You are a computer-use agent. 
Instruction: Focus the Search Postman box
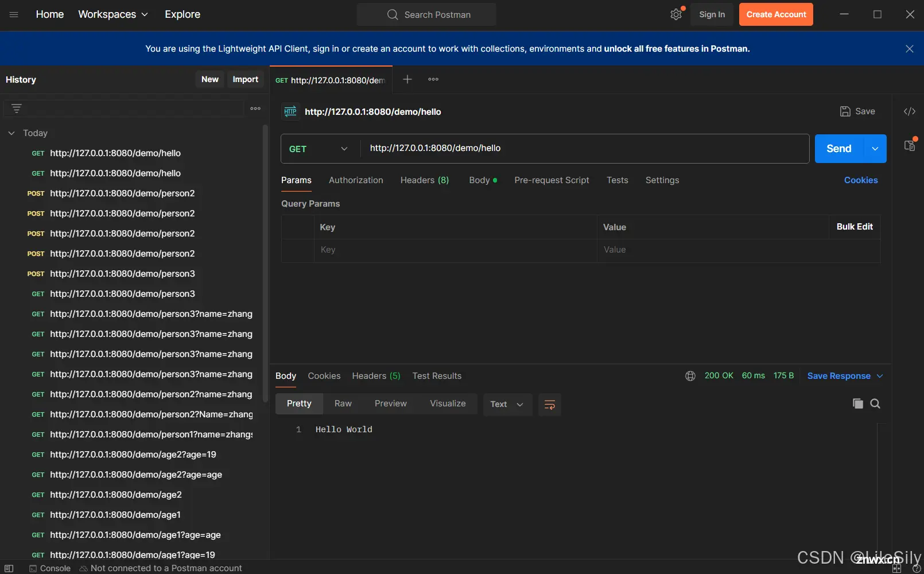pyautogui.click(x=426, y=15)
